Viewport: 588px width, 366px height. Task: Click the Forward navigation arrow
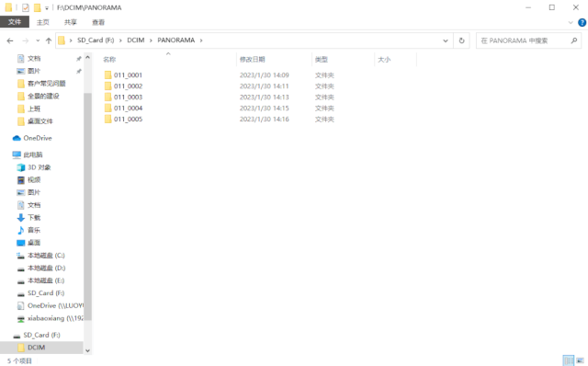click(x=25, y=40)
